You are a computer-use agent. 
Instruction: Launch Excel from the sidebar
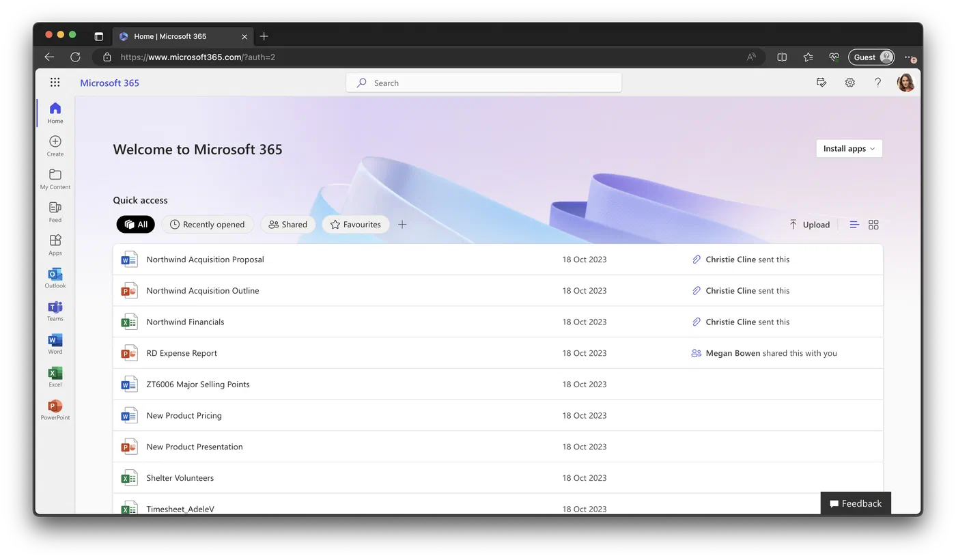[x=55, y=376]
